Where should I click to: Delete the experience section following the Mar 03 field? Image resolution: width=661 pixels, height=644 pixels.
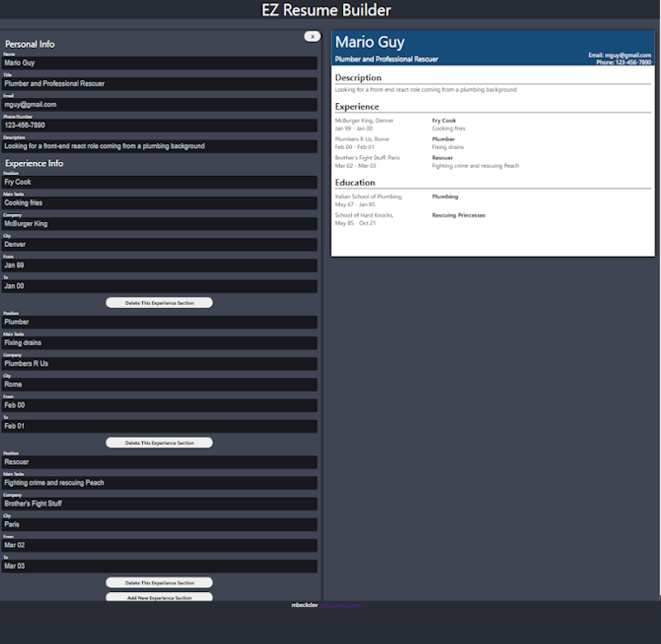pos(159,583)
